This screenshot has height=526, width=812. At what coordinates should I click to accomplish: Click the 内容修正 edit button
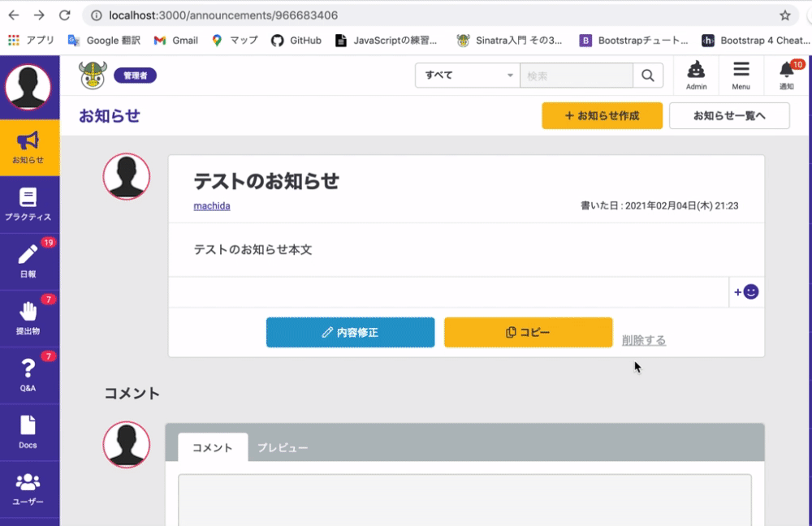coord(350,332)
